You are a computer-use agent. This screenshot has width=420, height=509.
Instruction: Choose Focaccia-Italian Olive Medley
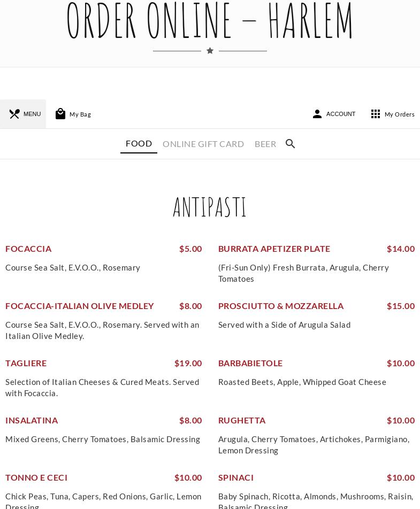click(x=80, y=306)
